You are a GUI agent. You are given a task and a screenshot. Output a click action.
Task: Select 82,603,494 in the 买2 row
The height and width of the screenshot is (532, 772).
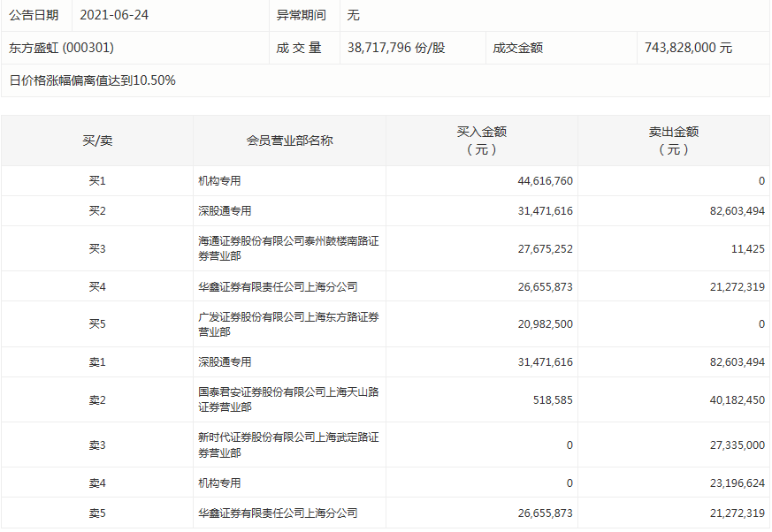tap(737, 211)
